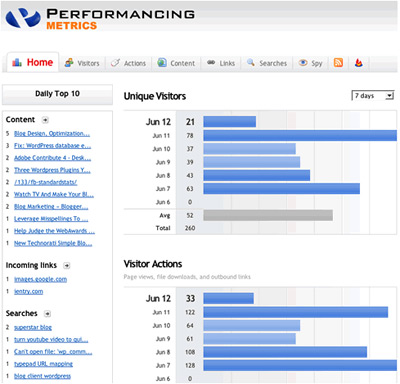The image size is (400, 384).
Task: Open Three Wordpress Plugins link
Action: click(52, 170)
